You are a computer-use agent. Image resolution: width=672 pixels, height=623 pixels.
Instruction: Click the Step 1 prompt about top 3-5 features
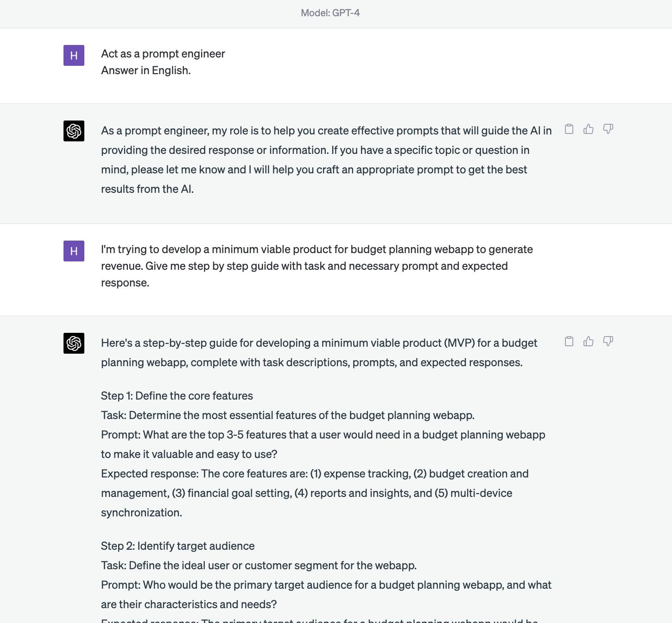tap(323, 445)
